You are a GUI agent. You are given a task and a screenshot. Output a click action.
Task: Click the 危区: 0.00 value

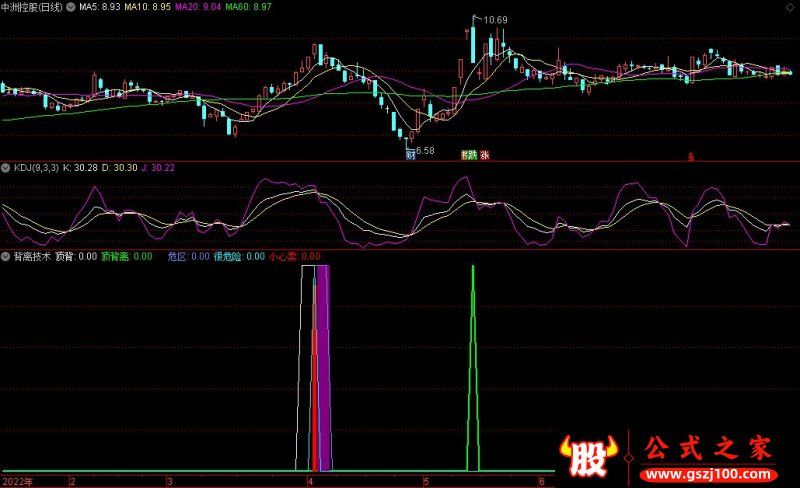(189, 256)
